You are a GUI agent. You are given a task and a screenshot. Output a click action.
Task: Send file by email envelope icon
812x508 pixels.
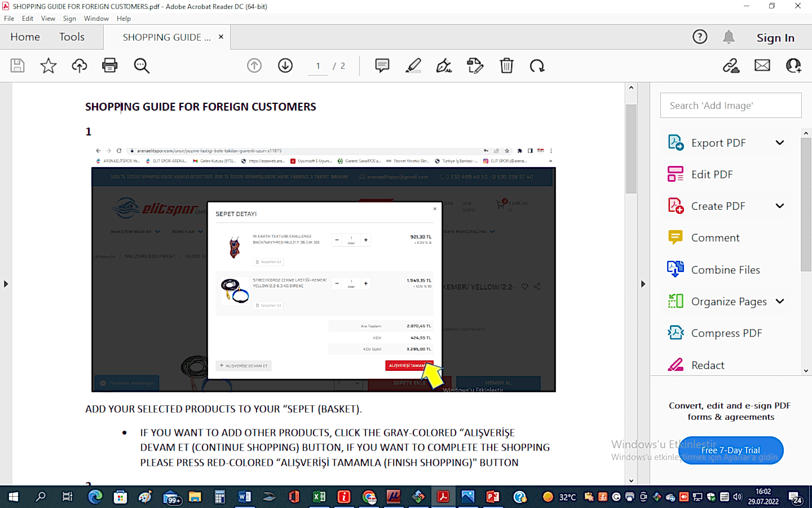(x=762, y=65)
